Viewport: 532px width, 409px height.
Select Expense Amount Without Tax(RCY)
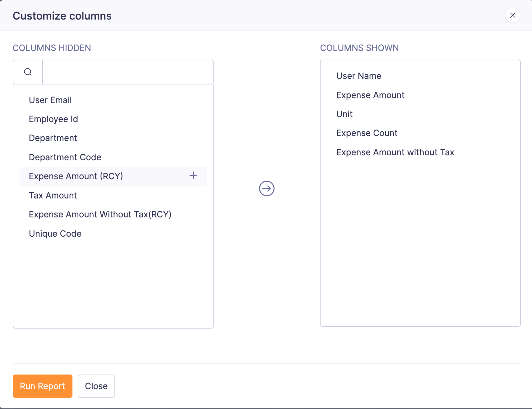(x=100, y=214)
